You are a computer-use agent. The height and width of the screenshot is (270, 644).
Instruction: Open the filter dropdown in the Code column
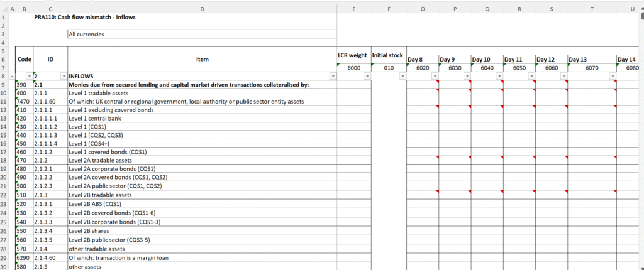click(28, 76)
